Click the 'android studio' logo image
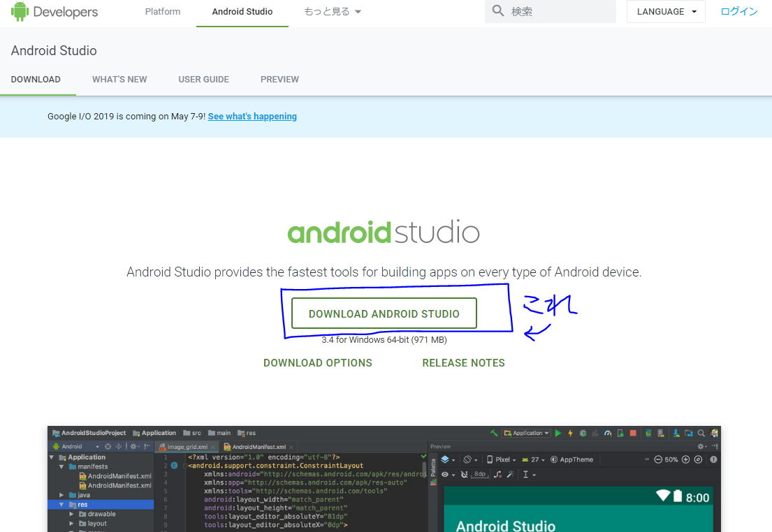This screenshot has height=532, width=772. (x=384, y=232)
